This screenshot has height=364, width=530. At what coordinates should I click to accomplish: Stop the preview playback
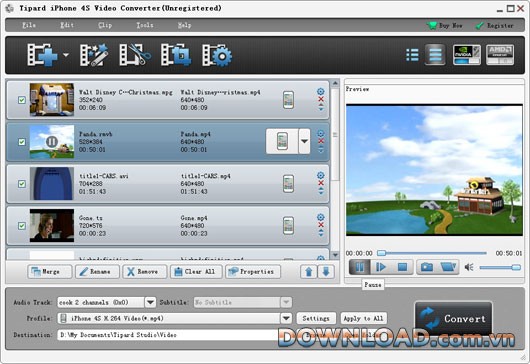pos(402,267)
